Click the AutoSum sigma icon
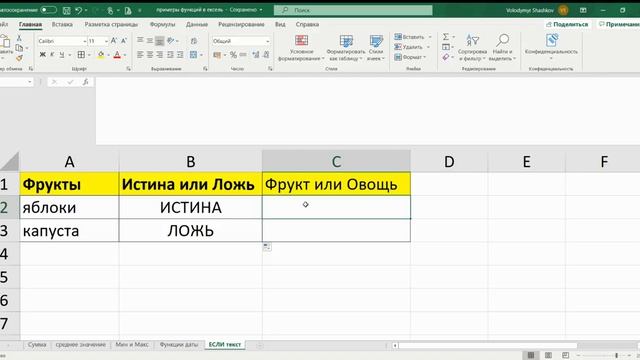 (446, 37)
